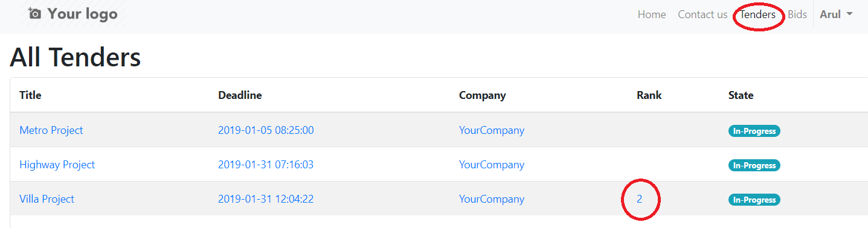The height and width of the screenshot is (228, 868).
Task: Open the Contact us page
Action: point(702,14)
